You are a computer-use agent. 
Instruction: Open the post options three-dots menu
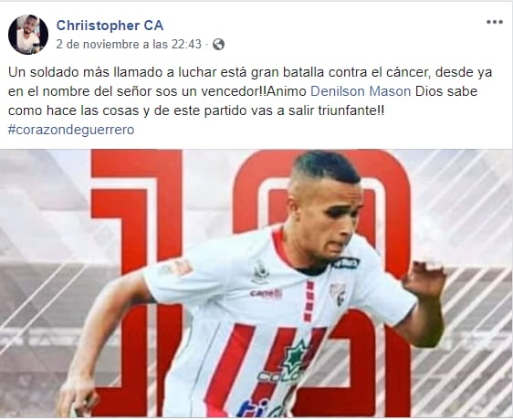click(495, 22)
